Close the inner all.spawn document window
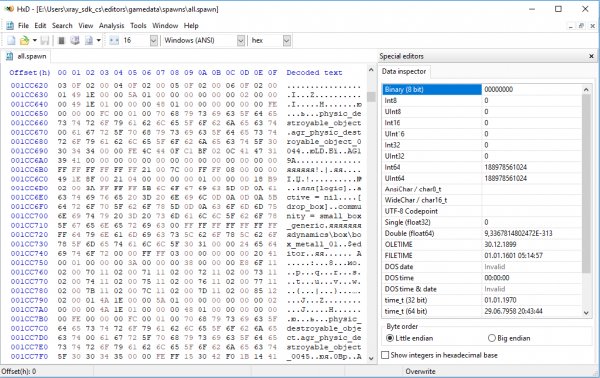 tap(592, 26)
